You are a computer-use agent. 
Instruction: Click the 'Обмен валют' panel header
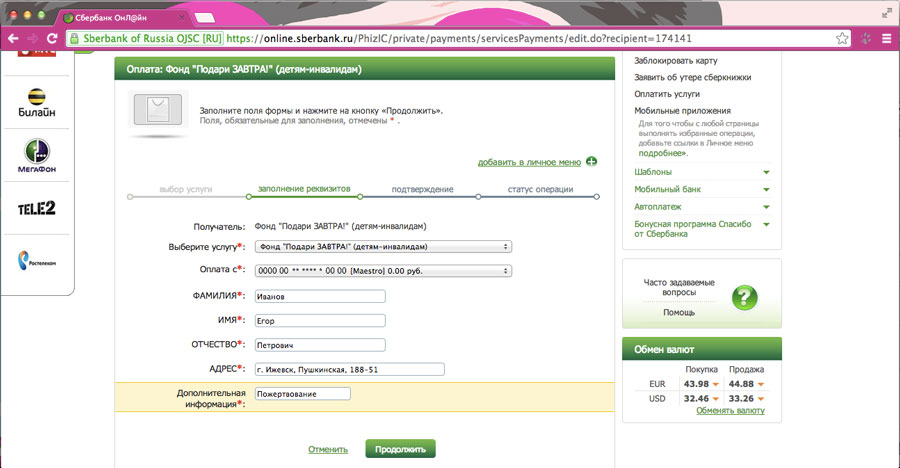(701, 349)
